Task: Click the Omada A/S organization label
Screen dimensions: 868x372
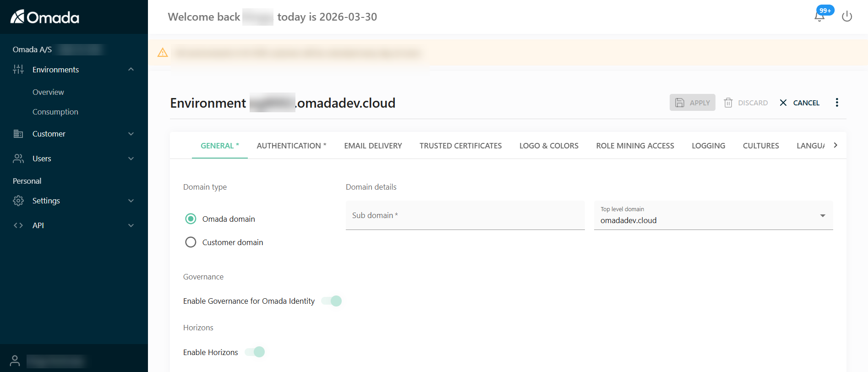Action: coord(32,49)
